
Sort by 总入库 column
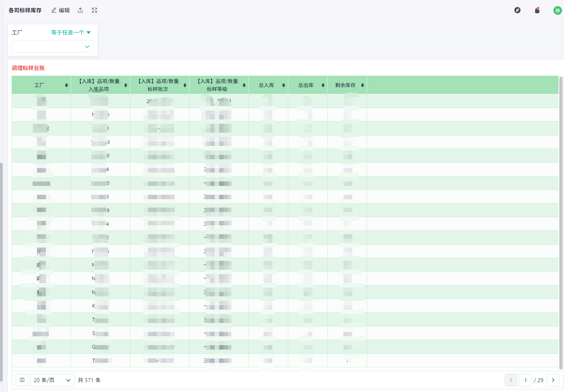[x=283, y=85]
